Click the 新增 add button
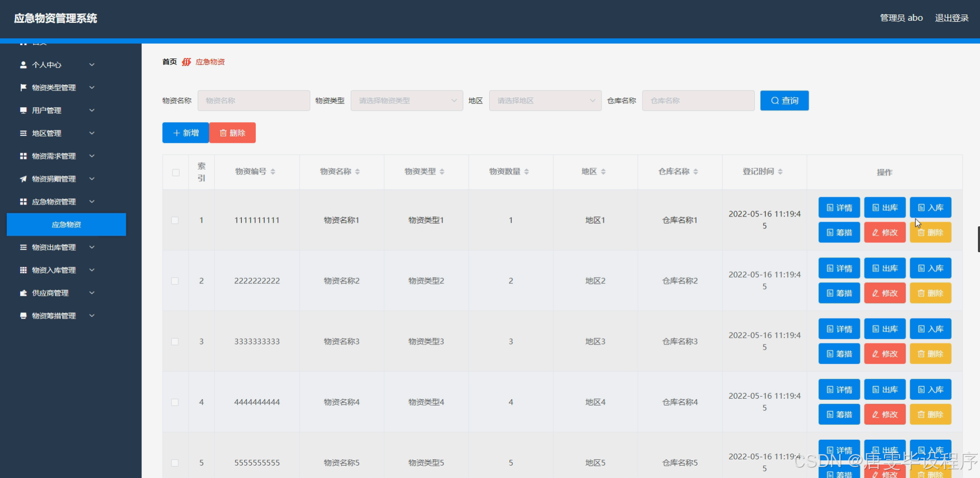 click(x=185, y=133)
